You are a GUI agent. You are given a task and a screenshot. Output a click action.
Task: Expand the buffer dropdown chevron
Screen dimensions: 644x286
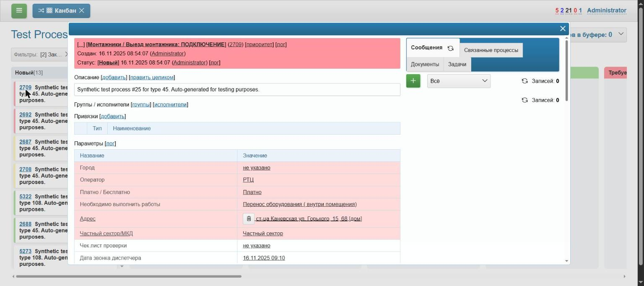point(621,34)
